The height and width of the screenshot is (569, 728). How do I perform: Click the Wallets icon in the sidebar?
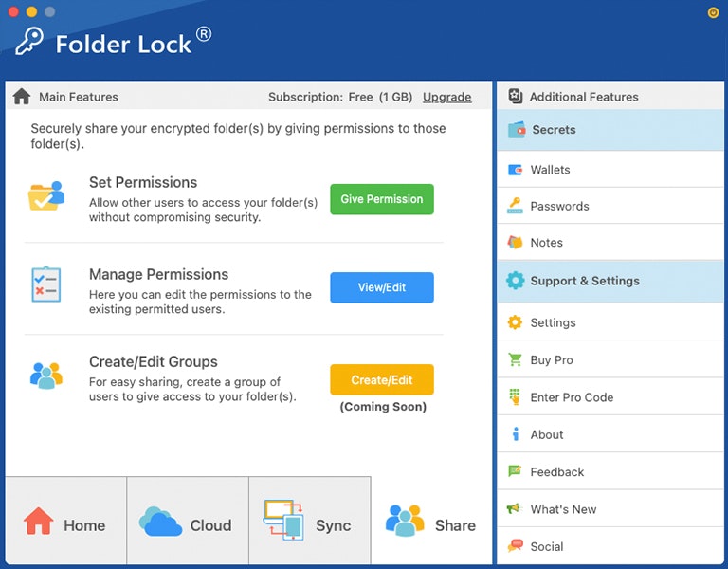click(515, 170)
